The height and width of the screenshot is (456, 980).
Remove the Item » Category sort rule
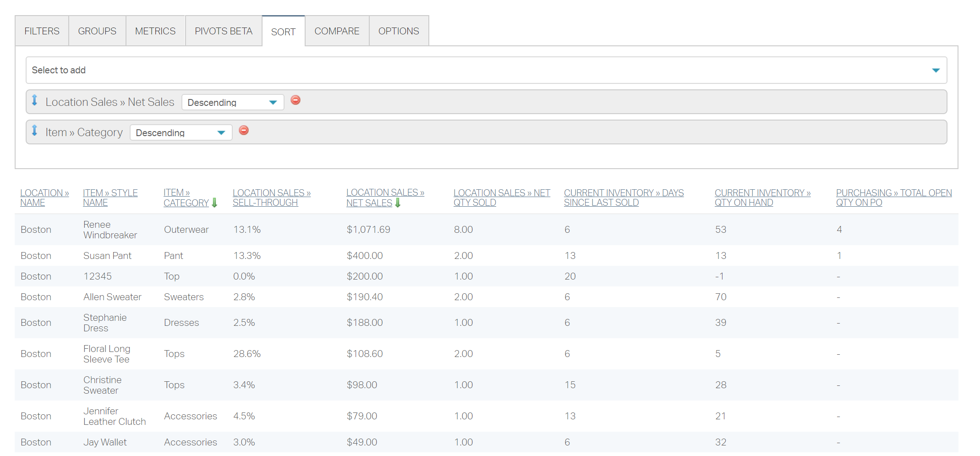click(x=244, y=130)
